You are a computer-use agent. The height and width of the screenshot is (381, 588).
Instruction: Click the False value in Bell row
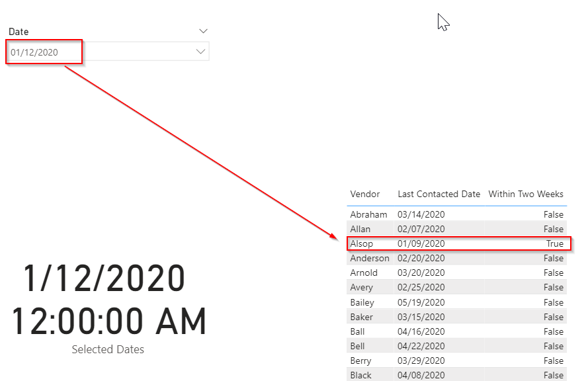point(554,346)
